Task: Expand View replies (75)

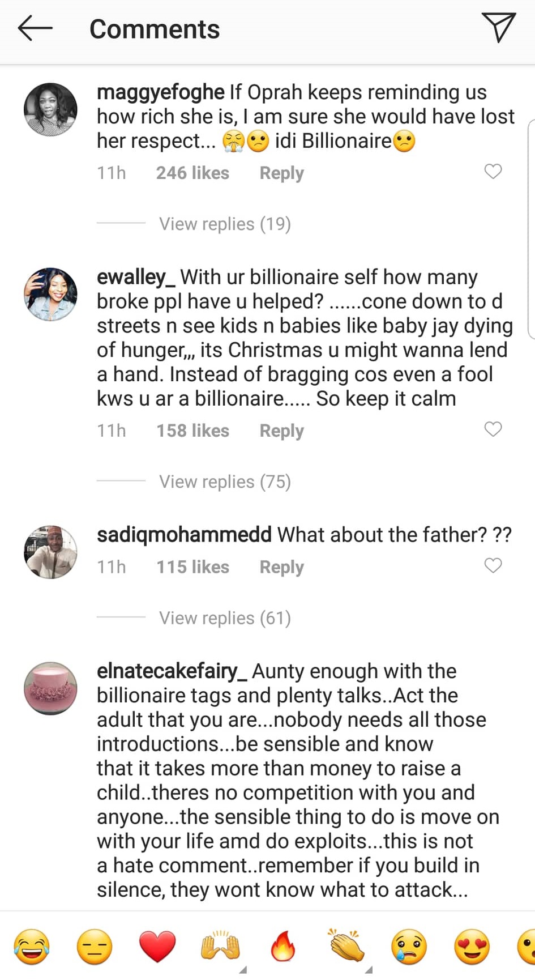Action: pyautogui.click(x=225, y=482)
